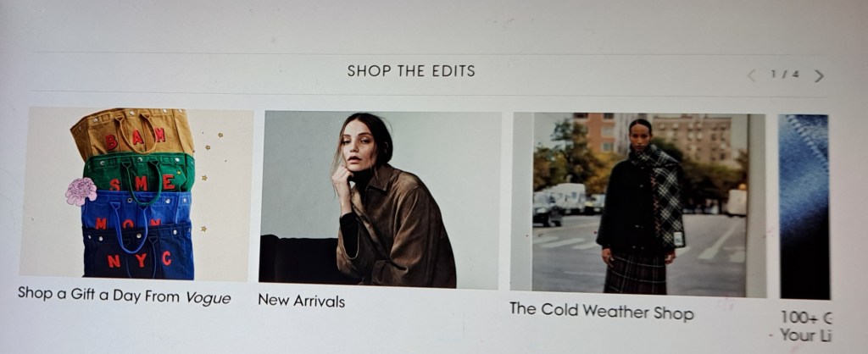Click the navy NYC tote bag
This screenshot has width=868, height=354.
click(x=138, y=254)
